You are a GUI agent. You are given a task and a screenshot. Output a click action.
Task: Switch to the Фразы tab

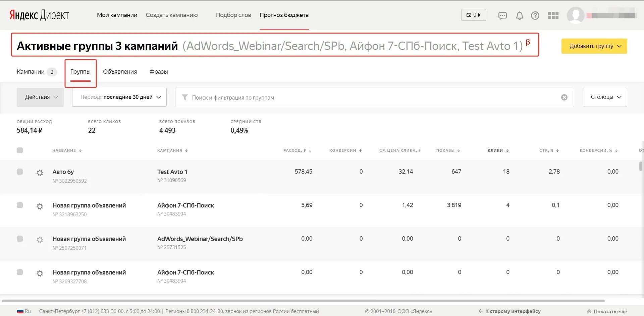coord(159,72)
